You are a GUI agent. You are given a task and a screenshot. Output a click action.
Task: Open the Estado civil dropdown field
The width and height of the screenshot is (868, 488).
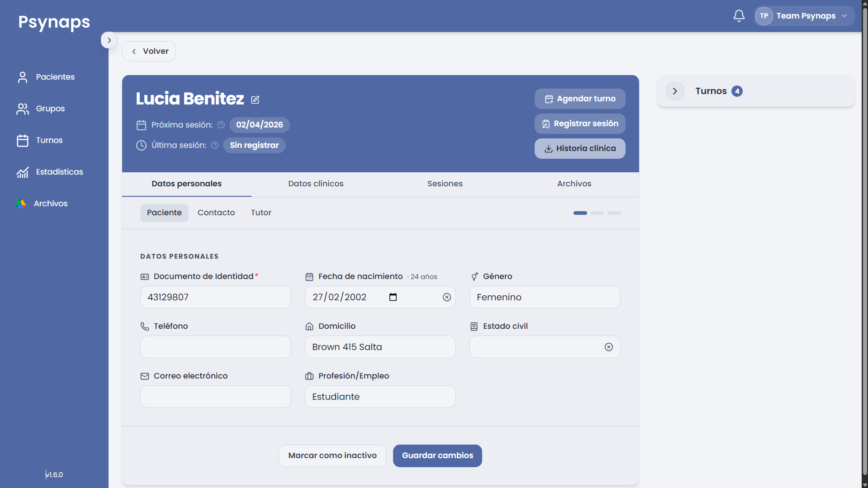coord(545,347)
